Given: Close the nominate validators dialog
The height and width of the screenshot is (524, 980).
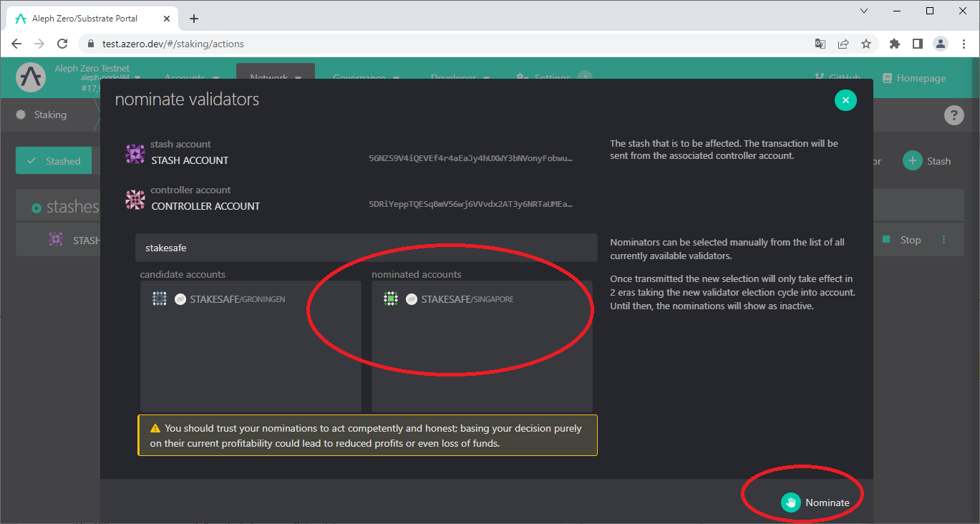Looking at the screenshot, I should pyautogui.click(x=845, y=100).
